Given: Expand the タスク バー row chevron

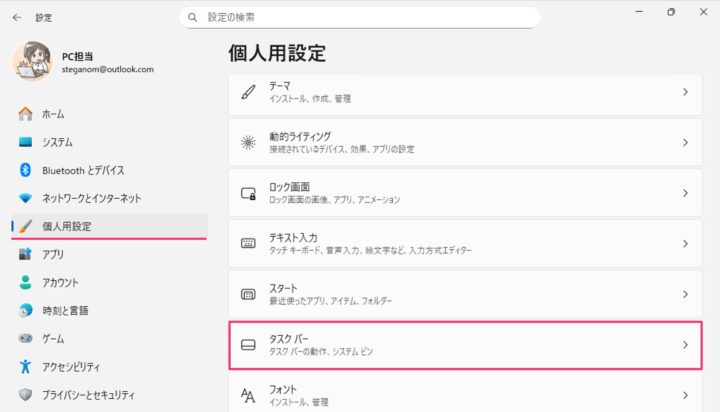Looking at the screenshot, I should (685, 345).
